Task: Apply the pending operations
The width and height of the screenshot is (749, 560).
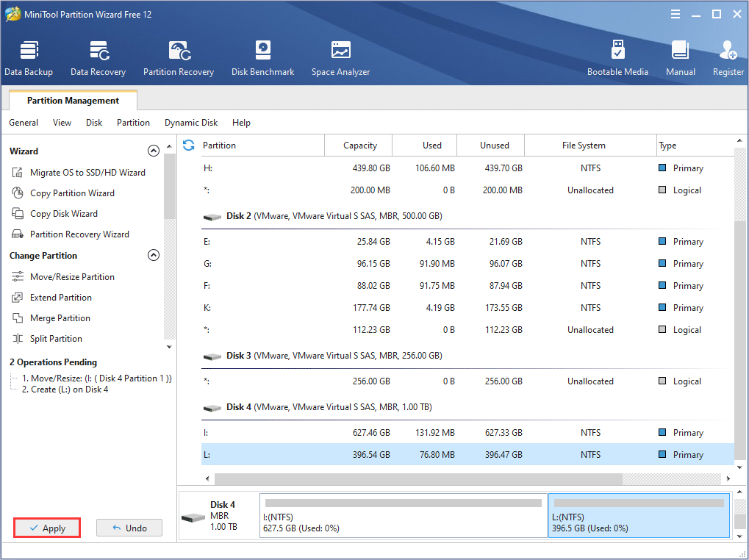Action: click(47, 528)
